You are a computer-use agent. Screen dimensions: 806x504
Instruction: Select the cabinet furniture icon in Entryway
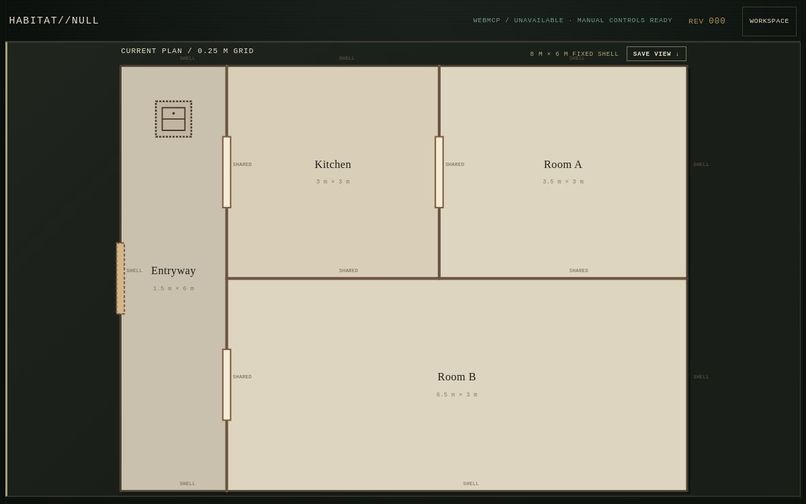174,119
